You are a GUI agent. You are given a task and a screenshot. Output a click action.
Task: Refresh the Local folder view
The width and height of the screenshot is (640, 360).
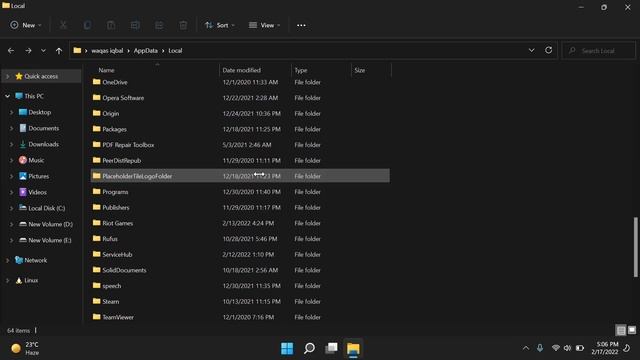tap(549, 50)
